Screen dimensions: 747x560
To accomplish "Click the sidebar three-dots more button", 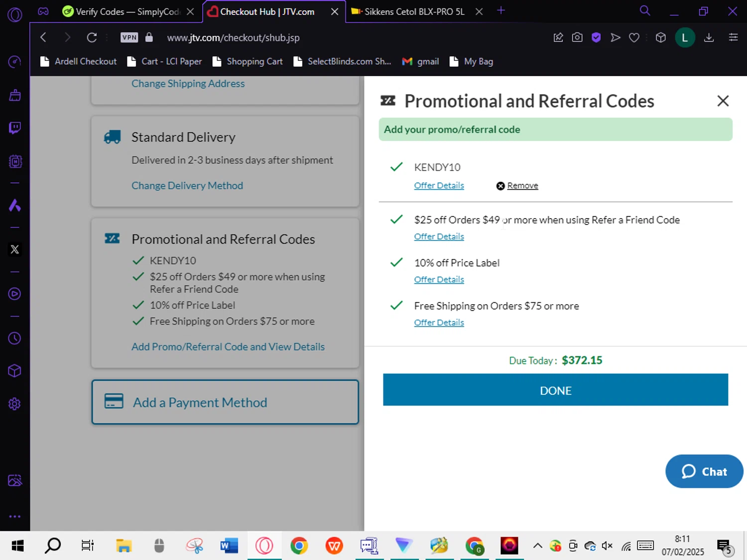I will [15, 516].
